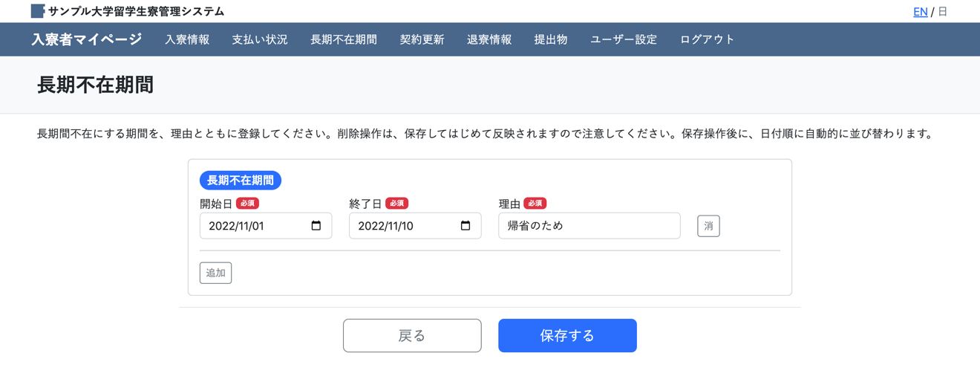Open the end date calendar picker
Viewport: 980px width, 382px height.
[465, 226]
